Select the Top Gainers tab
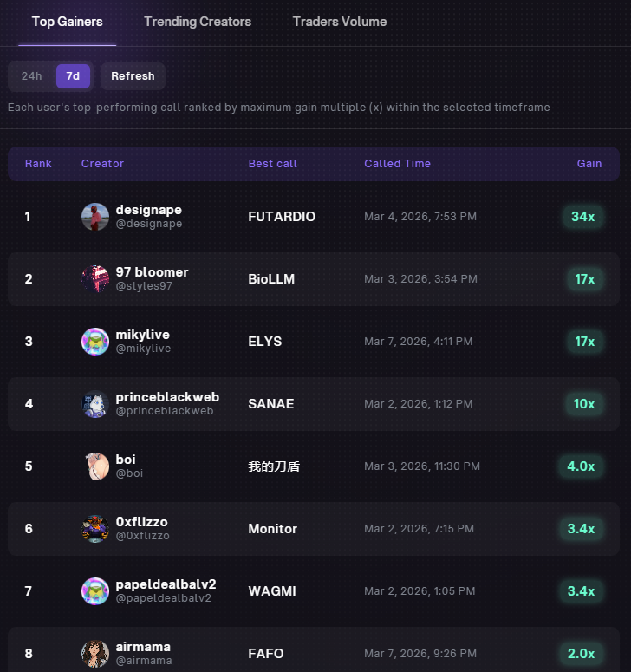Viewport: 631px width, 672px height. pyautogui.click(x=68, y=22)
